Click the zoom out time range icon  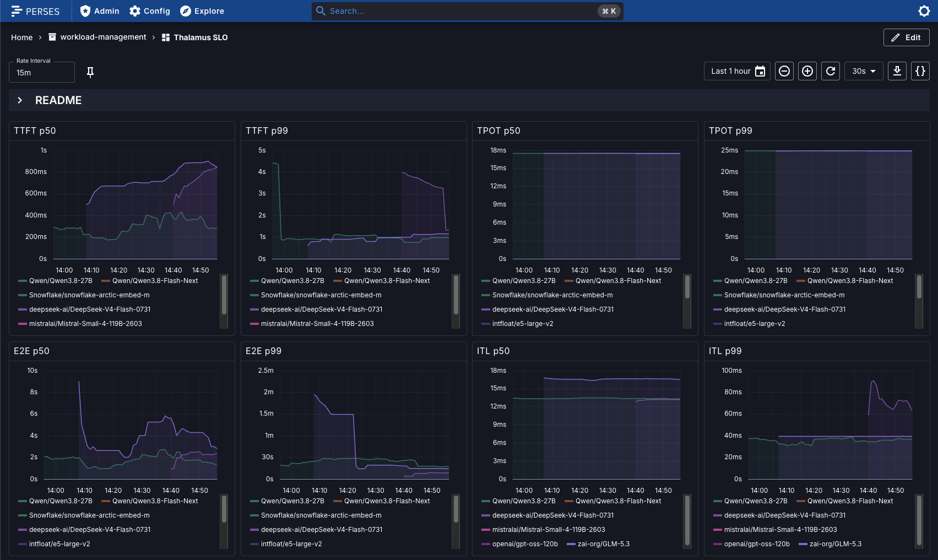click(784, 71)
